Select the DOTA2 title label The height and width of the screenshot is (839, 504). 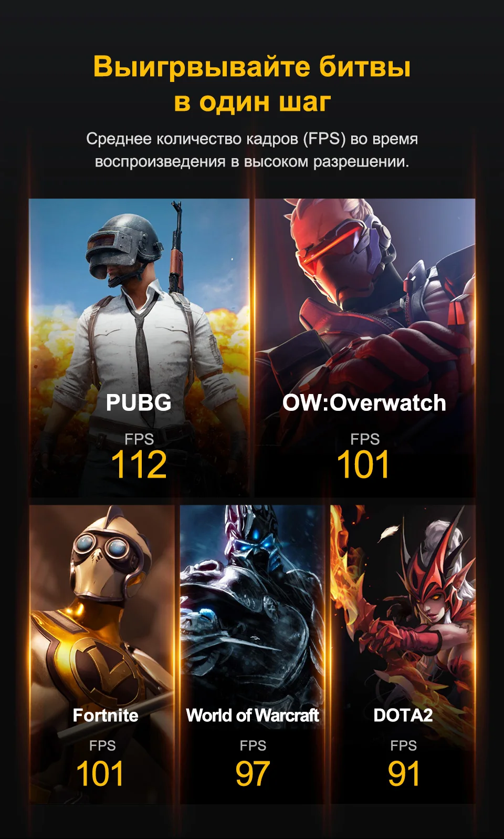(x=403, y=715)
